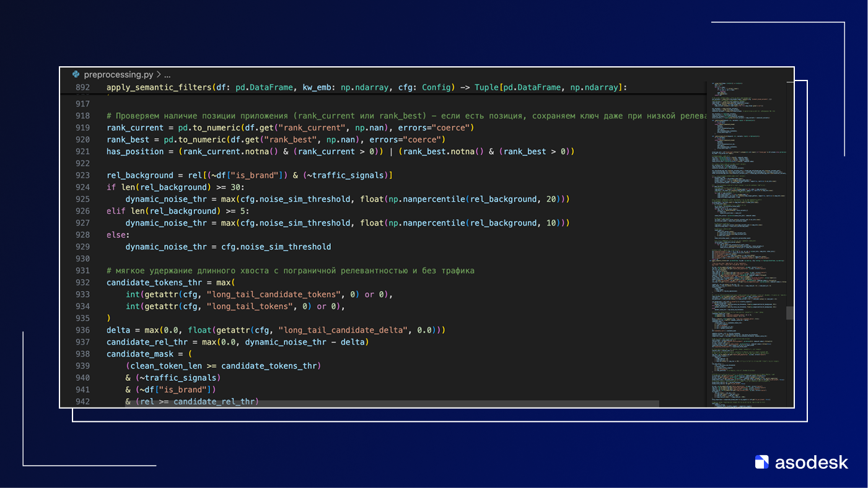This screenshot has height=488, width=868.
Task: Select line number 923 in gutter
Action: pos(82,175)
